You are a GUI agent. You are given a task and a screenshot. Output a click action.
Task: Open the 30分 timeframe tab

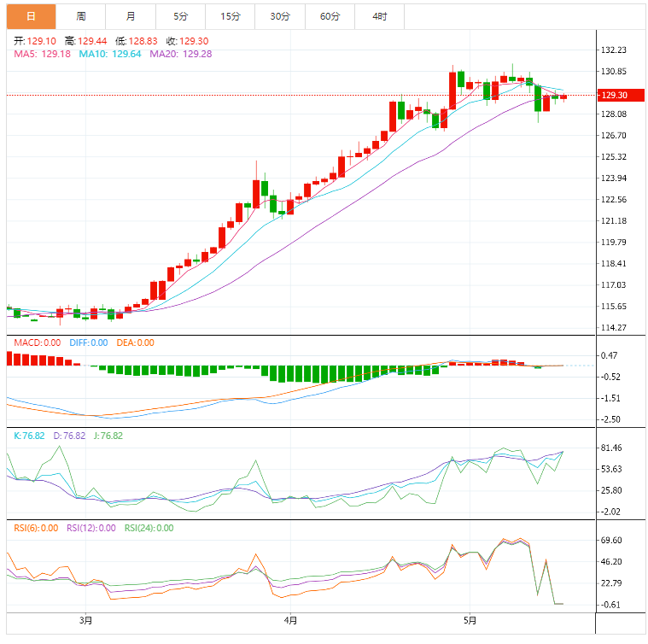pyautogui.click(x=280, y=16)
